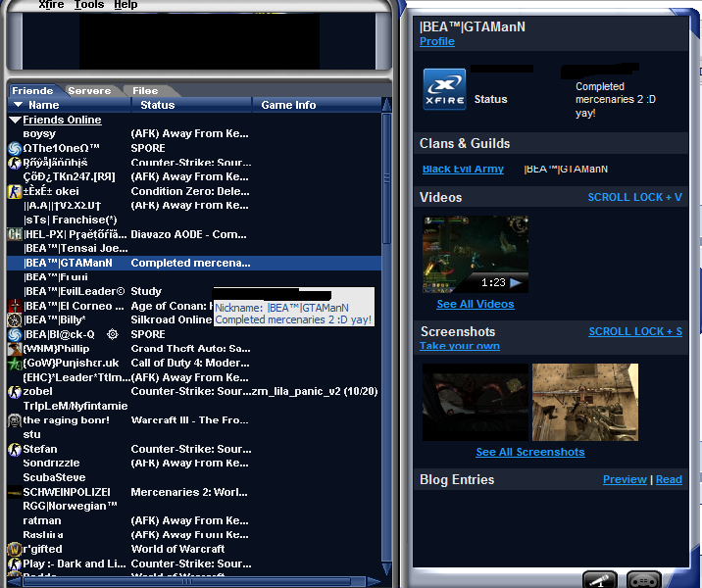Screen dimensions: 702x588
Task: Click the See All Videos link
Action: [476, 305]
